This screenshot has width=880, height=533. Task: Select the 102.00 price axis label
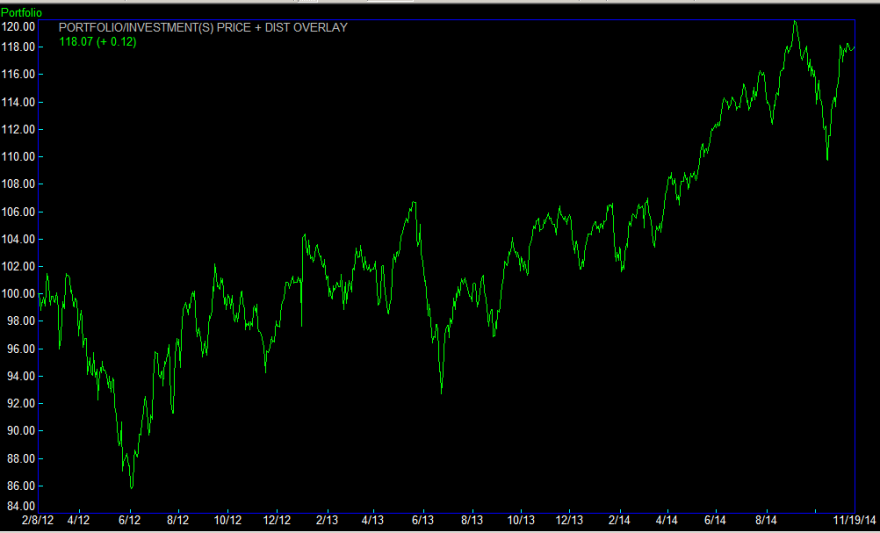[18, 266]
